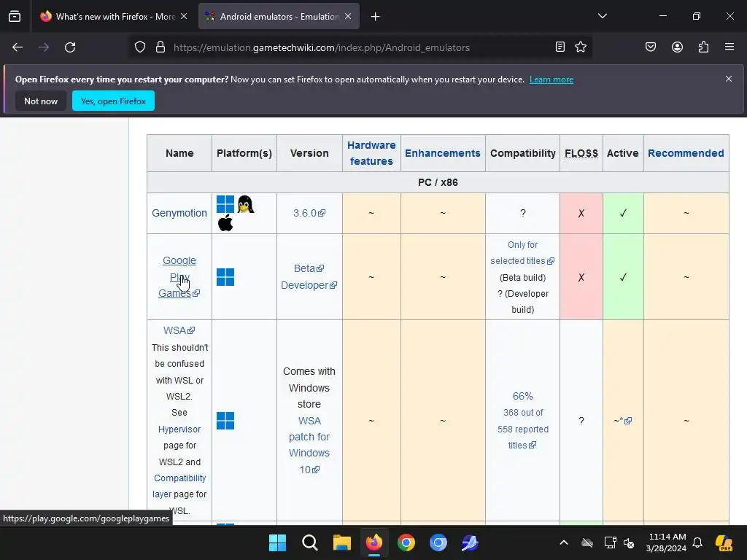Open 66% compatibility reported titles link

click(522, 421)
